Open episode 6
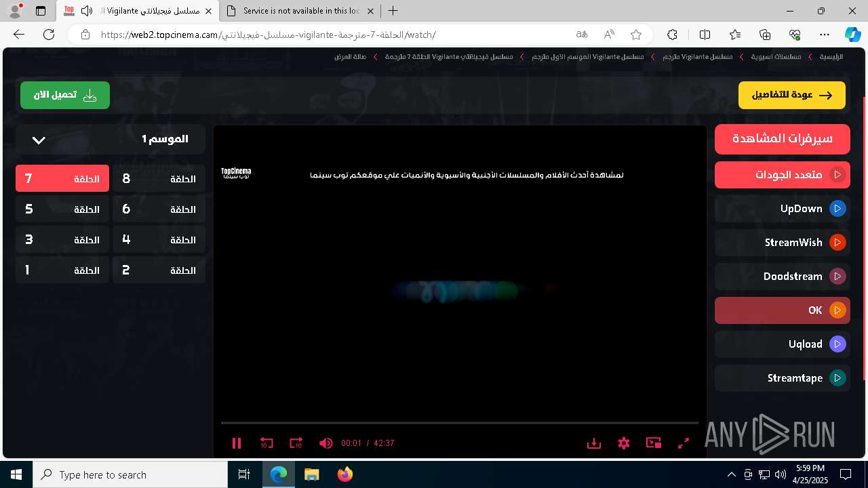This screenshot has height=488, width=868. coord(159,209)
